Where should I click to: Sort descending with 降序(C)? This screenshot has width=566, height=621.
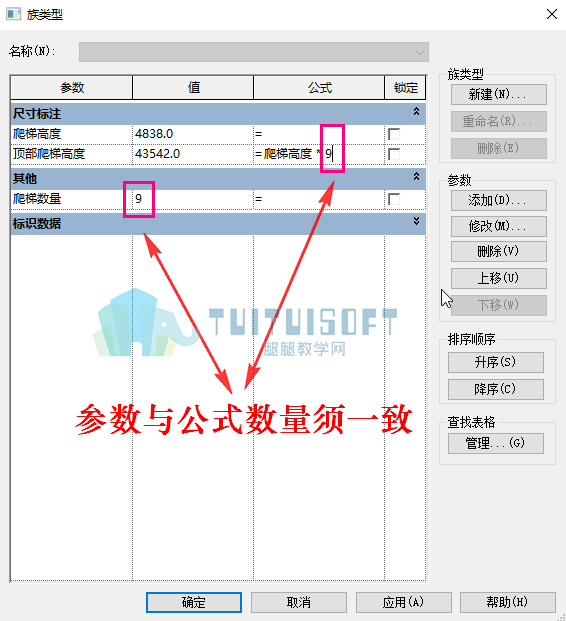(x=496, y=389)
